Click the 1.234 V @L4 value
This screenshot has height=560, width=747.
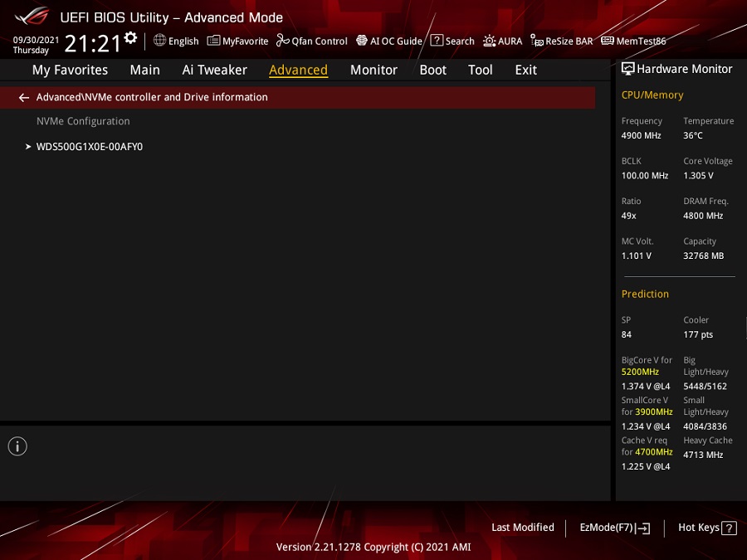[x=646, y=426]
